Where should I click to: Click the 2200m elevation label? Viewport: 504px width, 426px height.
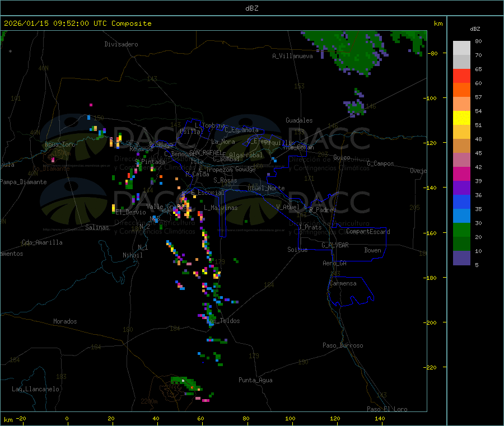tap(149, 401)
